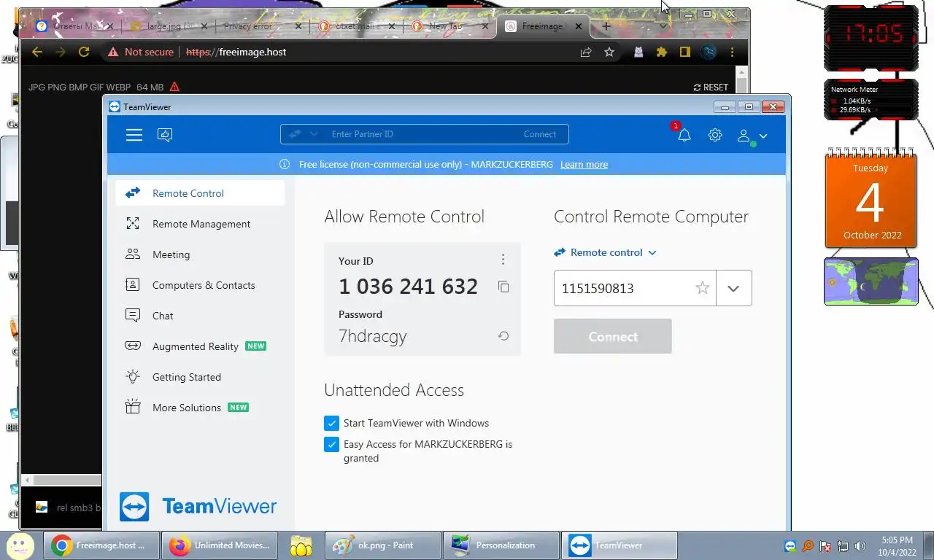Open Augmented Reality section
The height and width of the screenshot is (560, 934).
(200, 346)
